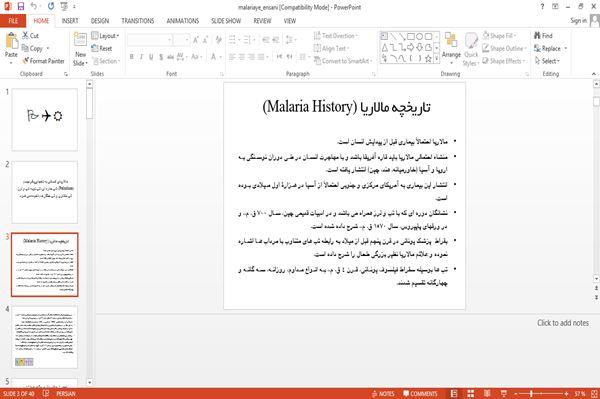Image resolution: width=600 pixels, height=399 pixels.
Task: Click the Click to add notes area
Action: [x=562, y=323]
